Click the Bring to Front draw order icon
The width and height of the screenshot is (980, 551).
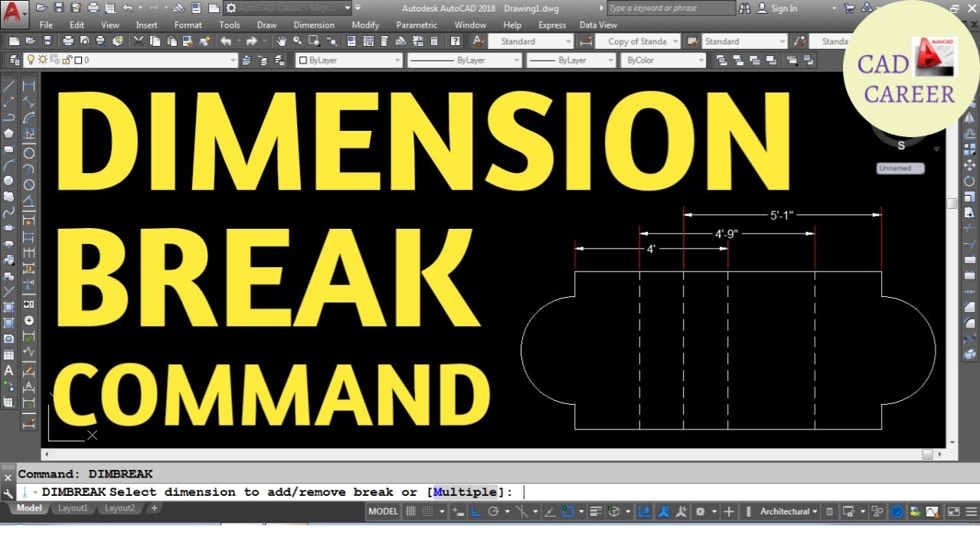pyautogui.click(x=722, y=60)
